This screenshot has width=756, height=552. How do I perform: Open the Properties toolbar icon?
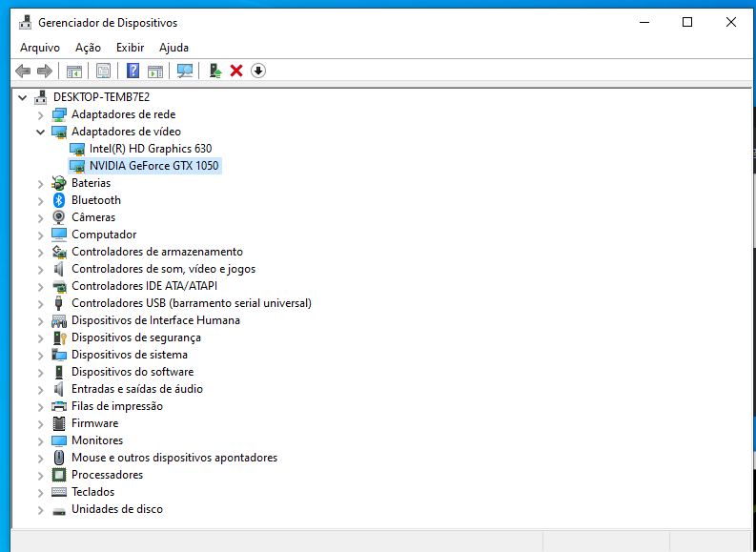103,72
